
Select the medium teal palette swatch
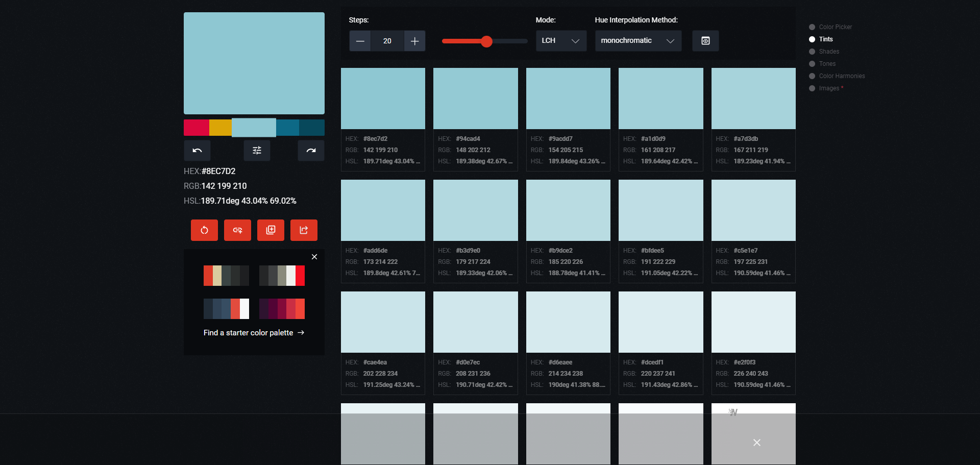click(287, 128)
